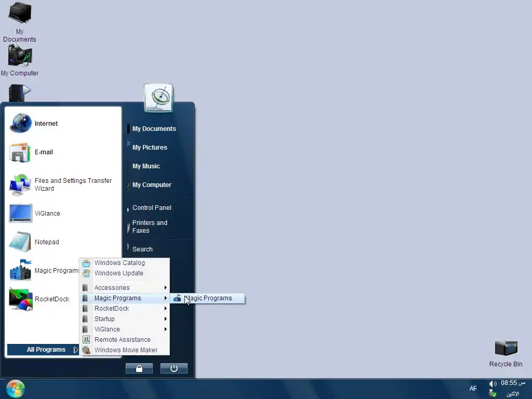
Task: Expand Accessories submenu arrow
Action: pos(166,288)
